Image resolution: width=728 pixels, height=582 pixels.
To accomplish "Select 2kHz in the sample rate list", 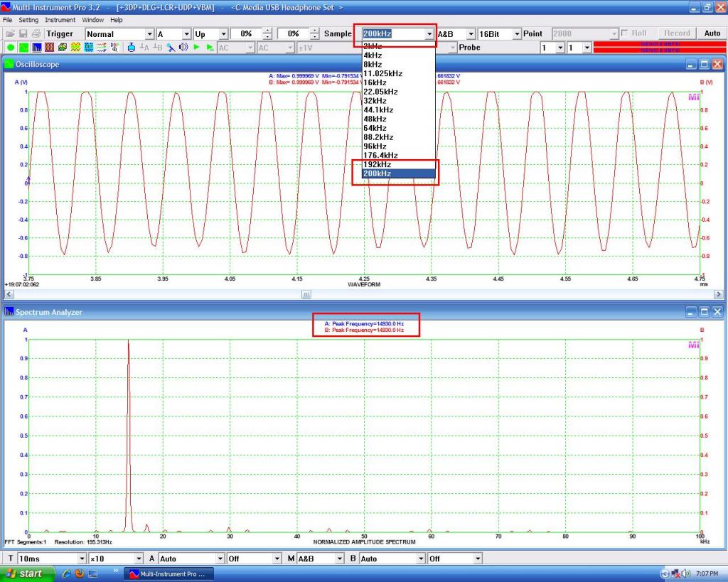I will coord(398,46).
